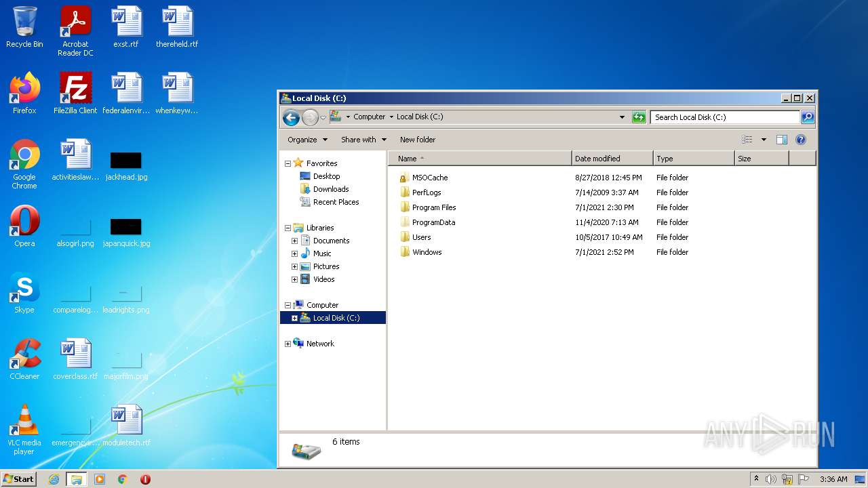Select the MSOCache folder icon
This screenshot has height=488, width=868.
403,178
